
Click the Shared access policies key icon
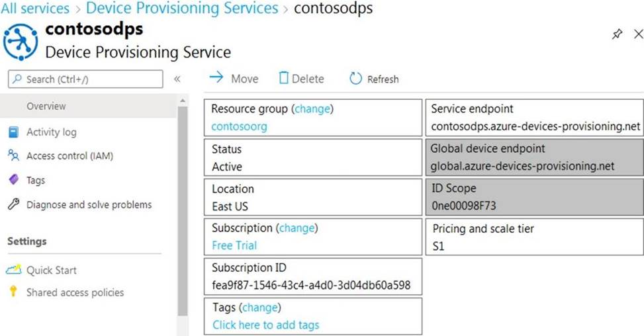coord(13,292)
